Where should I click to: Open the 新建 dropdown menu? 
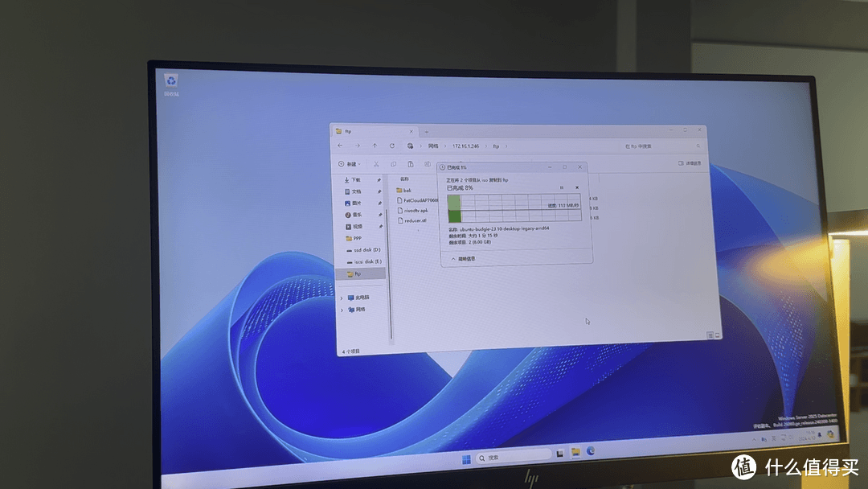pos(350,164)
